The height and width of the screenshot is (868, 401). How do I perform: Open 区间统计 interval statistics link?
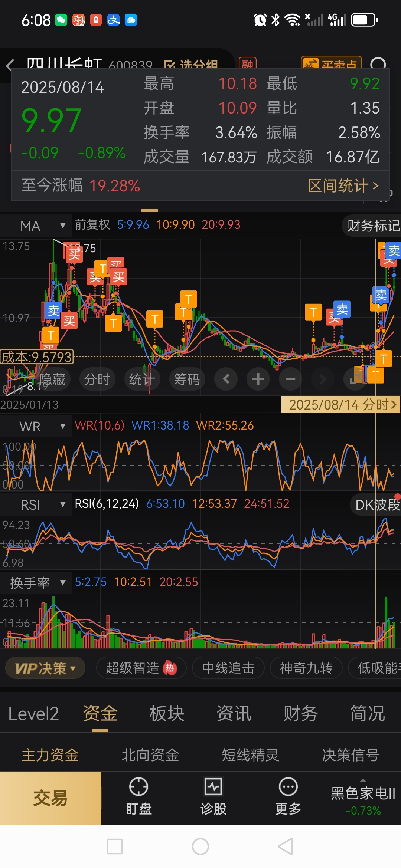(343, 185)
